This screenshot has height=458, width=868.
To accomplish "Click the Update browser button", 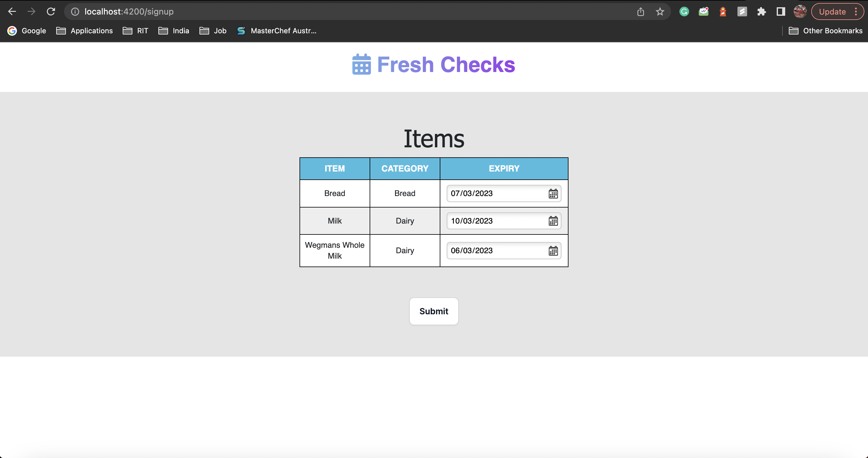I will pyautogui.click(x=832, y=12).
